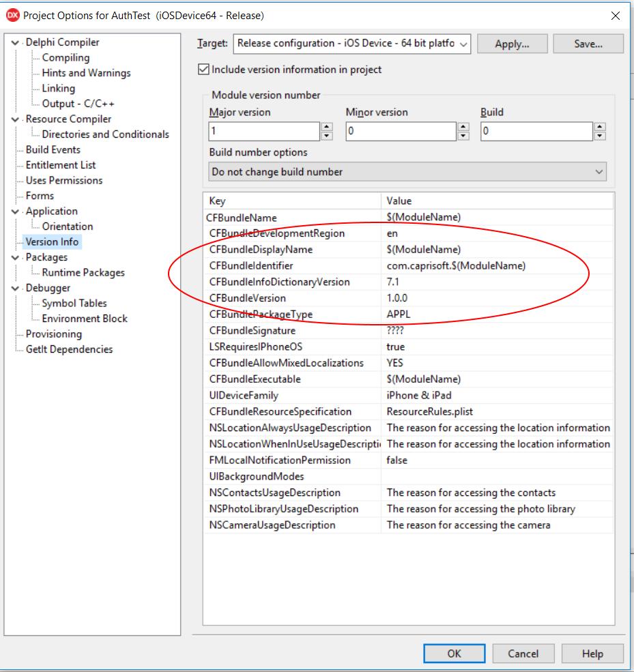Focus the Minor version input field
Image resolution: width=634 pixels, height=672 pixels.
tap(401, 131)
